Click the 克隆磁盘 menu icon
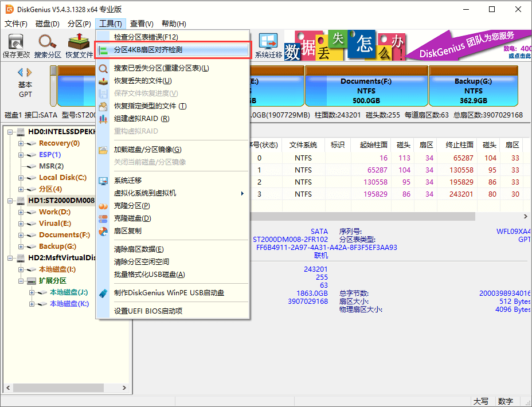The height and width of the screenshot is (407, 532). 103,218
